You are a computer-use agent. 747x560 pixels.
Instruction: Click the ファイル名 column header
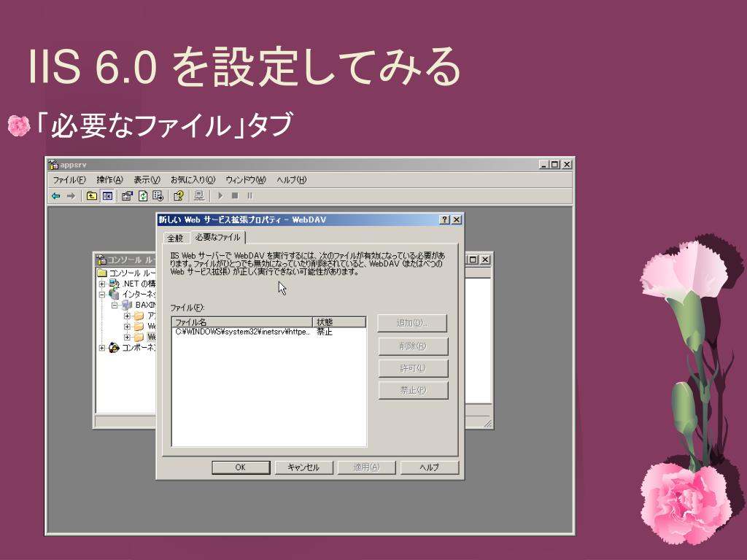pyautogui.click(x=242, y=322)
